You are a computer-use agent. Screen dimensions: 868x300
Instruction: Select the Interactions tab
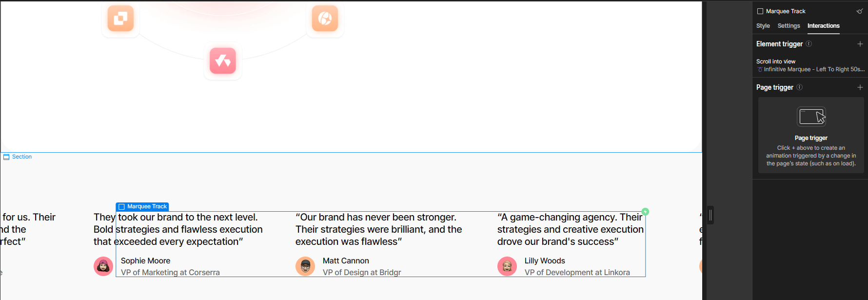824,26
